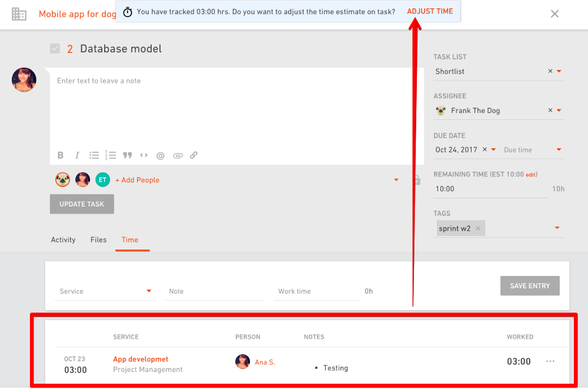This screenshot has height=389, width=588.
Task: Click user profile avatar beside note field
Action: [x=24, y=79]
